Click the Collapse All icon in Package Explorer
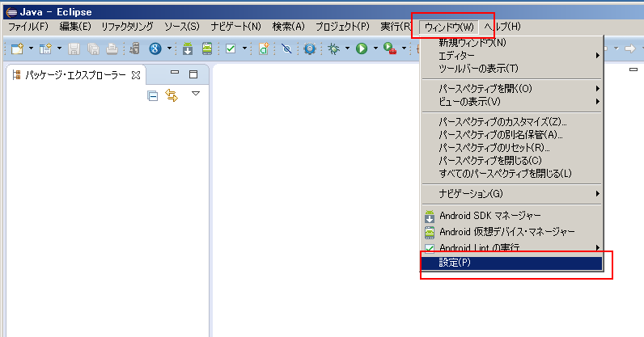The image size is (644, 337). tap(152, 96)
